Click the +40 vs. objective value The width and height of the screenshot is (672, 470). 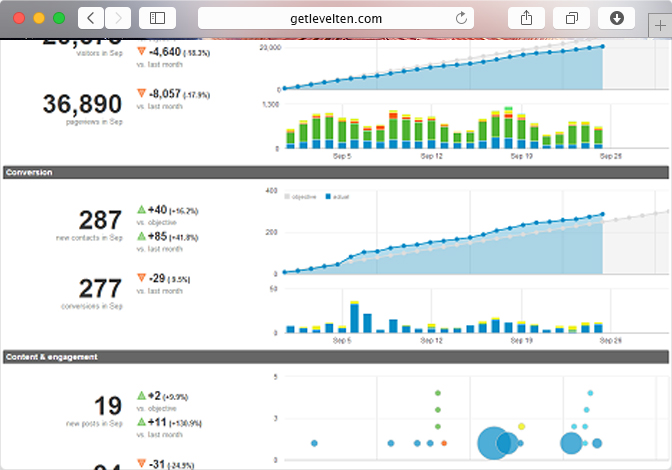(x=157, y=210)
